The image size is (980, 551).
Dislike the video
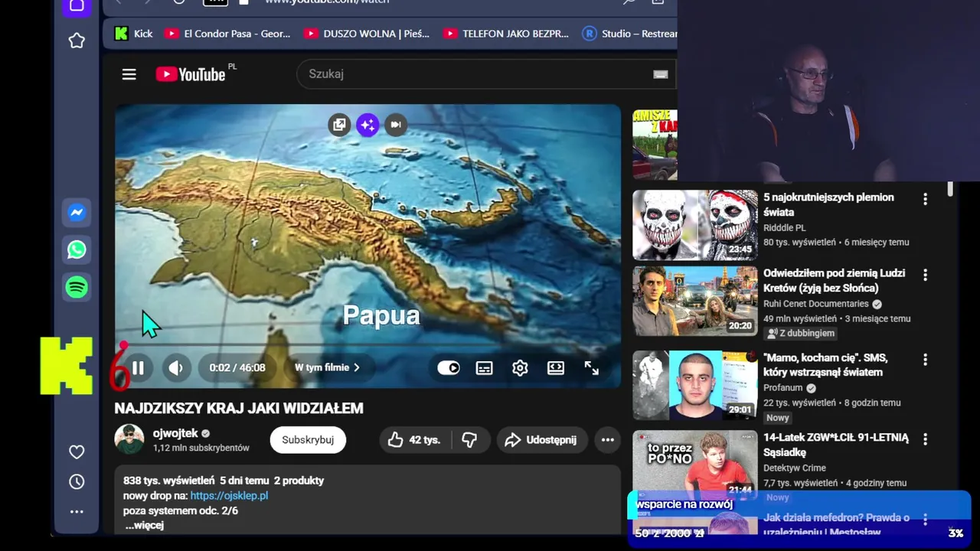[x=470, y=440]
